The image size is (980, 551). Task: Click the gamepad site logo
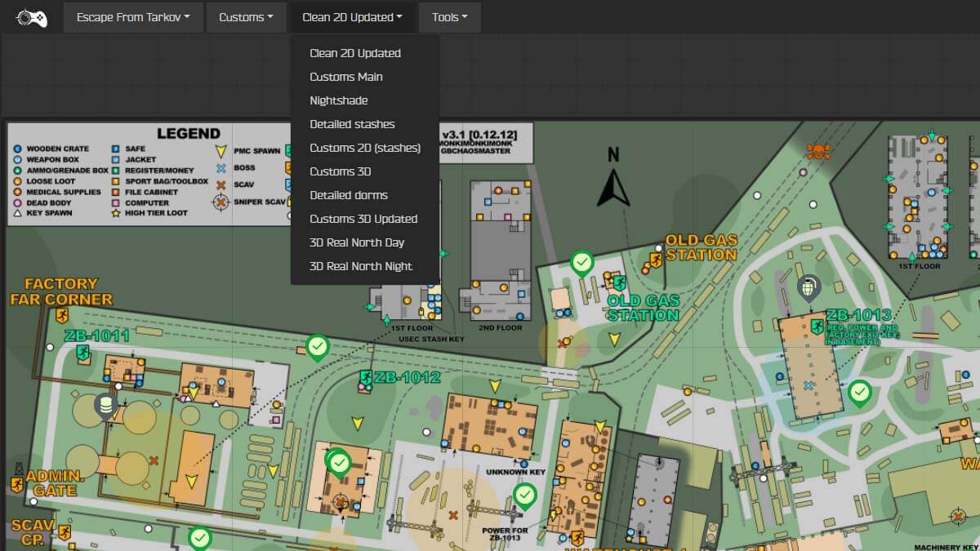click(x=33, y=17)
